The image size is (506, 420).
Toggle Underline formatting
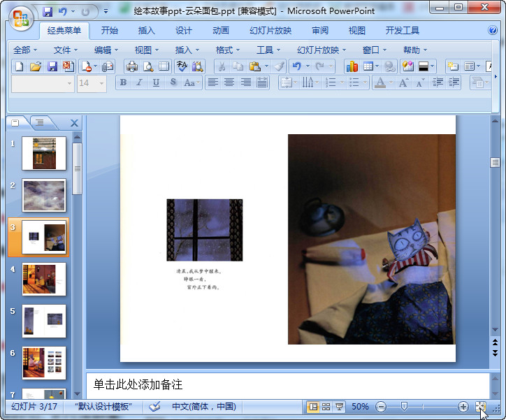pyautogui.click(x=156, y=83)
